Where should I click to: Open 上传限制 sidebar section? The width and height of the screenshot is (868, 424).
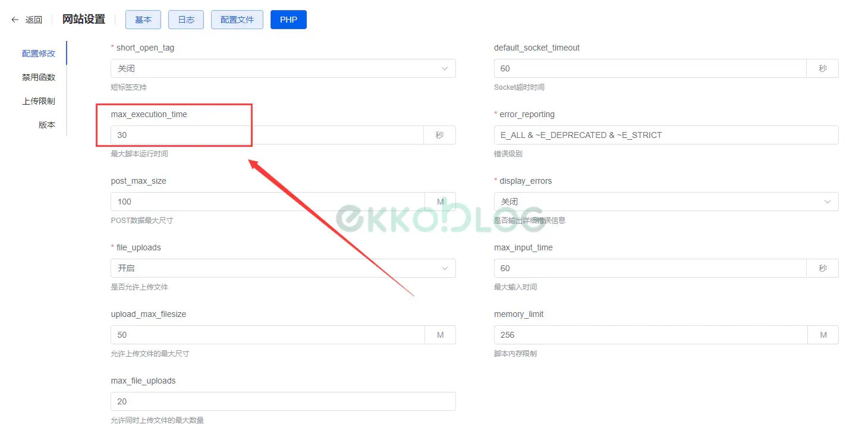(x=39, y=101)
